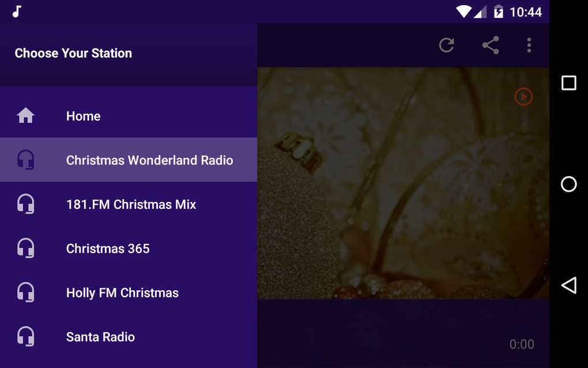588x368 pixels.
Task: Click headphones icon beside Christmas Wonderland Radio
Action: point(25,160)
